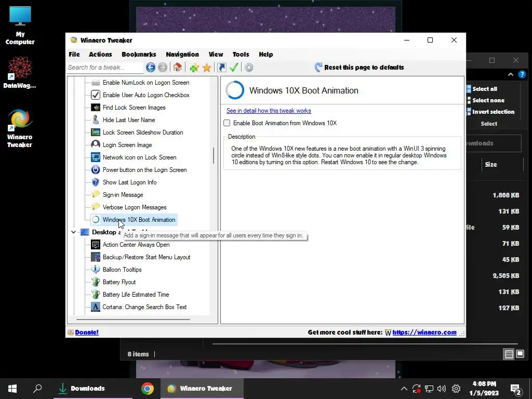The width and height of the screenshot is (532, 399).
Task: Open Lock Screen Slideshow Duration
Action: (143, 132)
